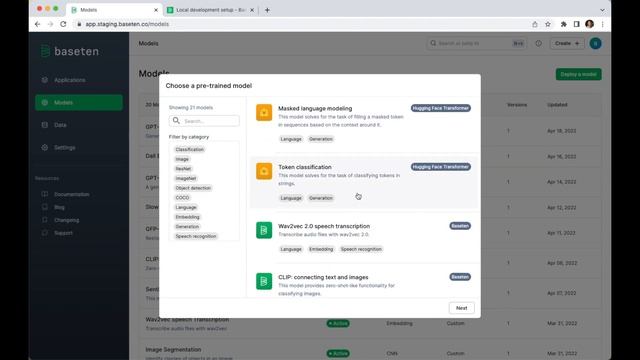The height and width of the screenshot is (360, 640).
Task: Click the Deploy a model button
Action: pyautogui.click(x=578, y=74)
